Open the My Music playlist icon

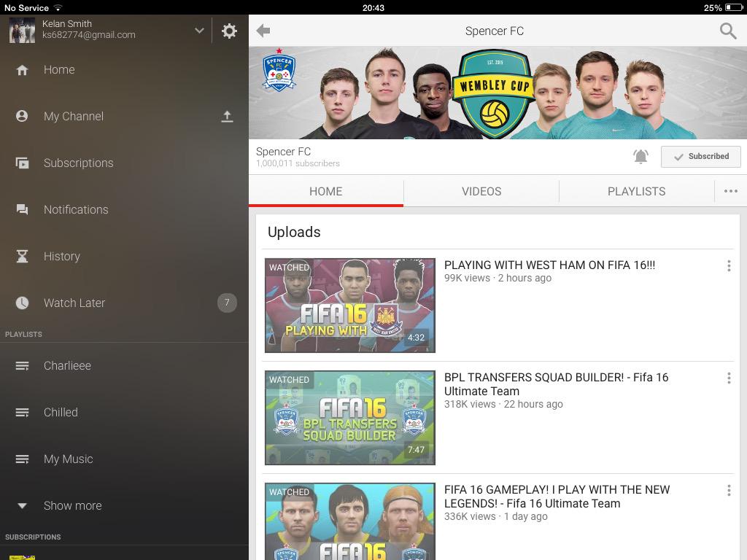(22, 459)
